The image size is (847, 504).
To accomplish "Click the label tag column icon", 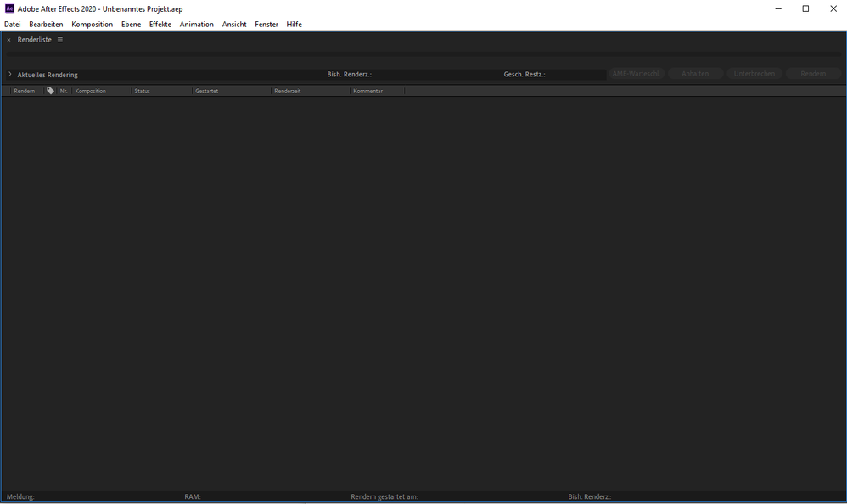I will pyautogui.click(x=50, y=91).
